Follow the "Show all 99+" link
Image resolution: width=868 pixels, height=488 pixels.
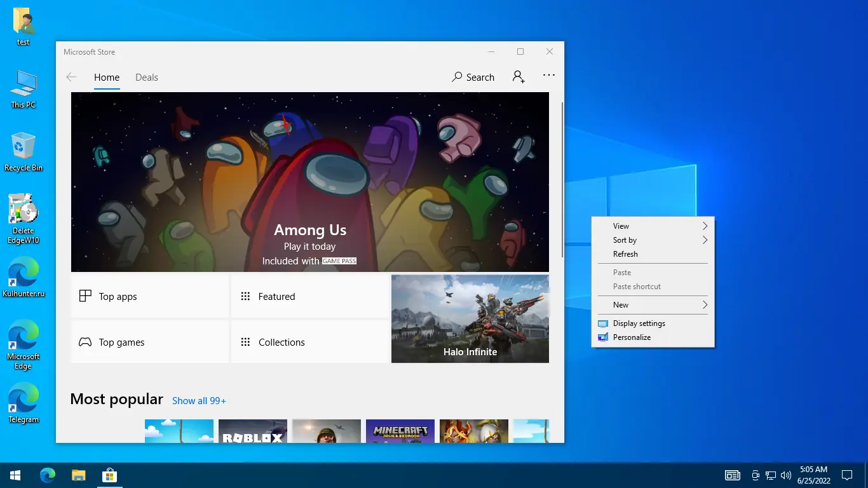click(x=199, y=401)
